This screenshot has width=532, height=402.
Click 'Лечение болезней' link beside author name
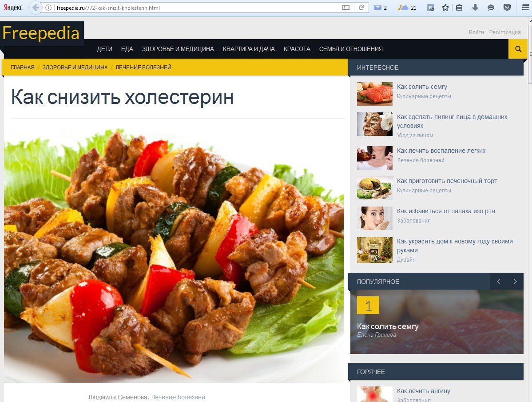pyautogui.click(x=178, y=397)
